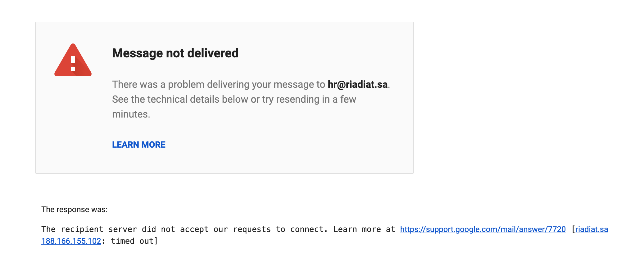Click the riadiat.sa hyperlink in the response
Image resolution: width=644 pixels, height=263 pixels.
tap(592, 229)
